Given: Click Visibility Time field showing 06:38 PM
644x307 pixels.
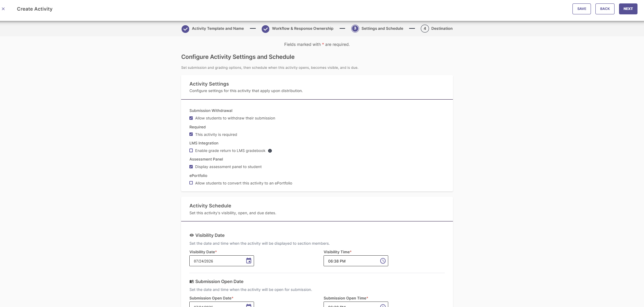Looking at the screenshot, I should pos(356,261).
